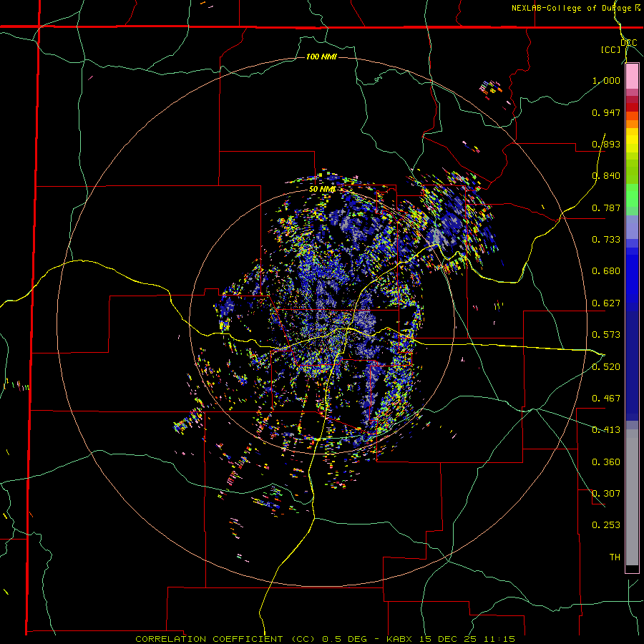Viewport: 644px width, 644px height.
Task: Click the 50 NMI range ring label
Action: [323, 190]
